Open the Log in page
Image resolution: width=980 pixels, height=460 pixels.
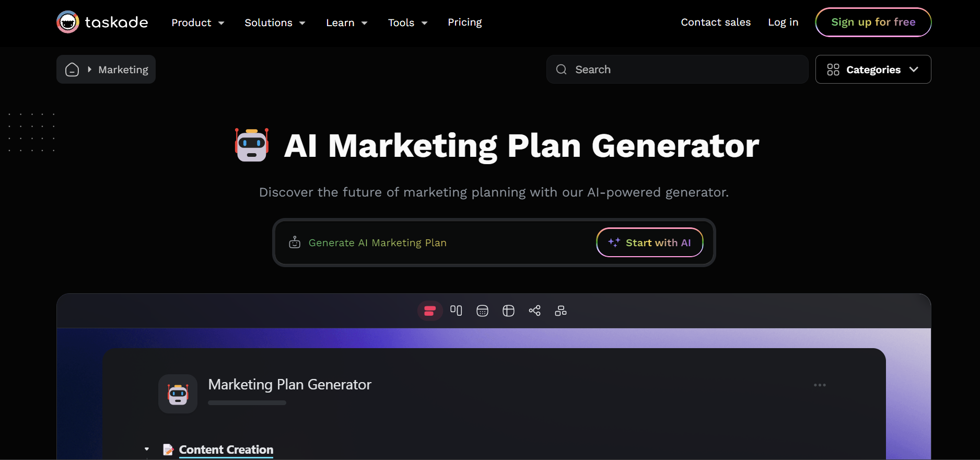coord(783,22)
